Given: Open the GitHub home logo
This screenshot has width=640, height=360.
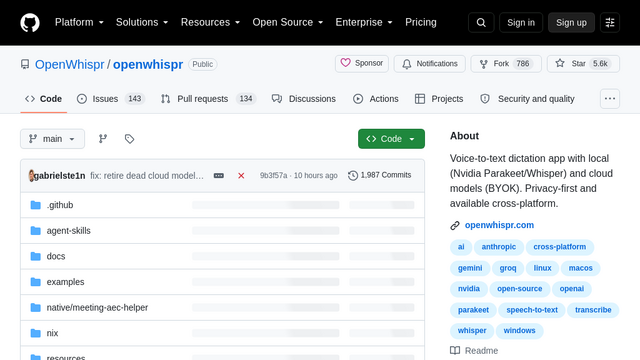Looking at the screenshot, I should (x=30, y=22).
